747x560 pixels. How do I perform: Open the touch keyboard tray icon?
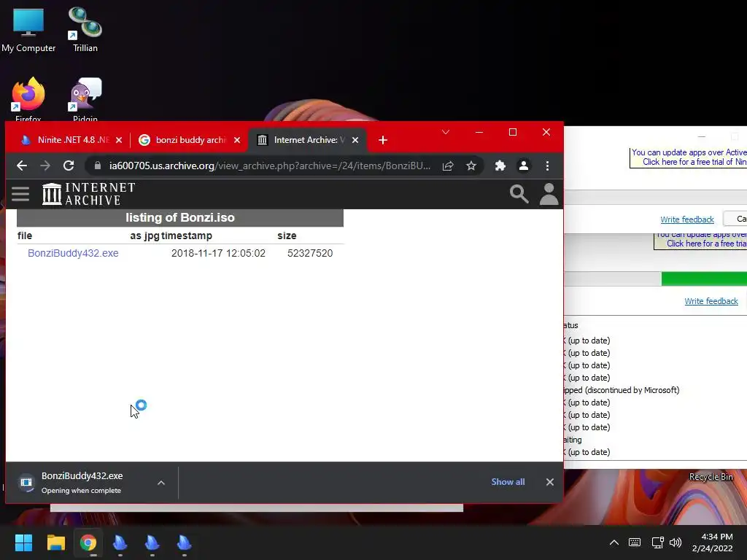(x=635, y=542)
